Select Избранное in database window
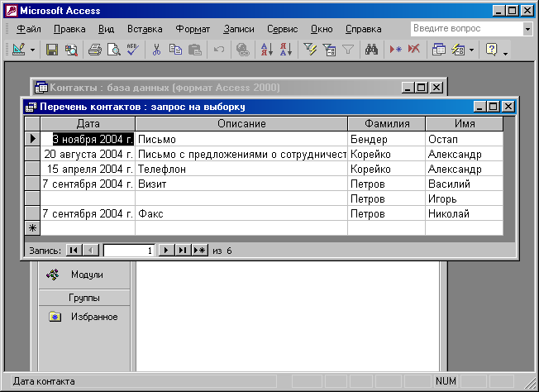Image resolution: width=539 pixels, height=392 pixels. [84, 317]
